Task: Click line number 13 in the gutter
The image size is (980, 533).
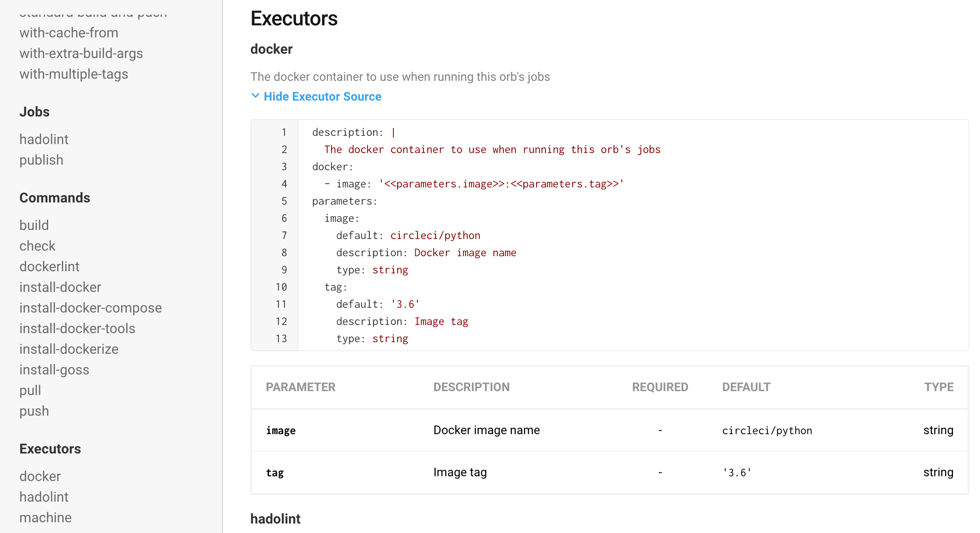Action: (x=281, y=338)
